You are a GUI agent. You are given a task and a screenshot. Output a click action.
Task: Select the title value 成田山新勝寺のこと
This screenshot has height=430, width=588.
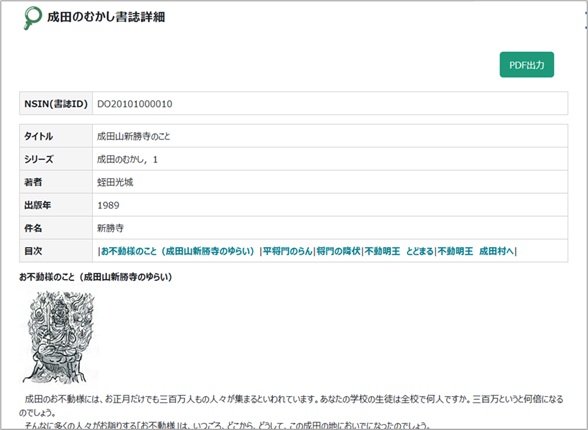tap(134, 136)
